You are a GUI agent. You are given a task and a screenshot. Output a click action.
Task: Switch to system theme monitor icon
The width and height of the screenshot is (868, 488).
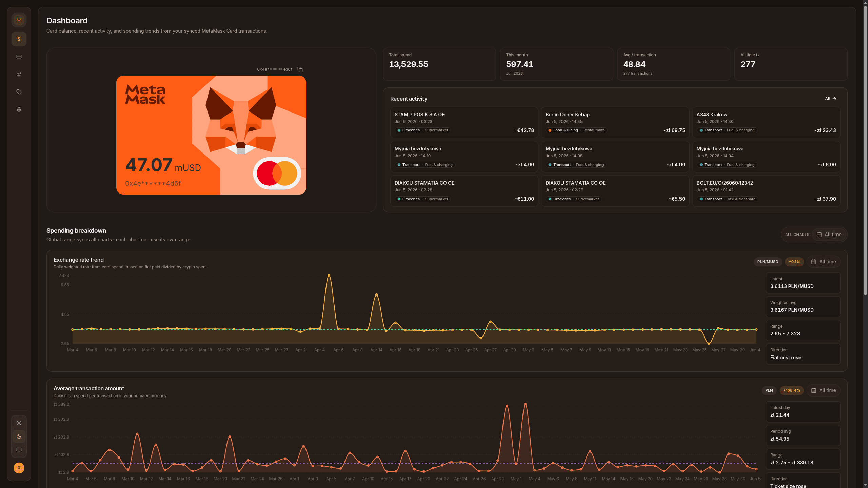(x=19, y=450)
